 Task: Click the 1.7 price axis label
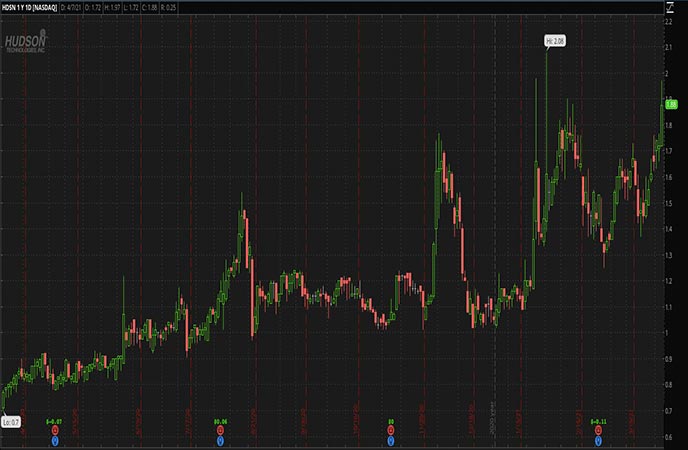(x=669, y=151)
